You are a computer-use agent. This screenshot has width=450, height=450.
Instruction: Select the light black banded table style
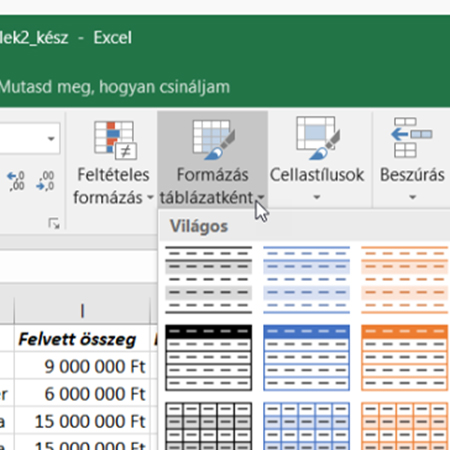coord(209,280)
